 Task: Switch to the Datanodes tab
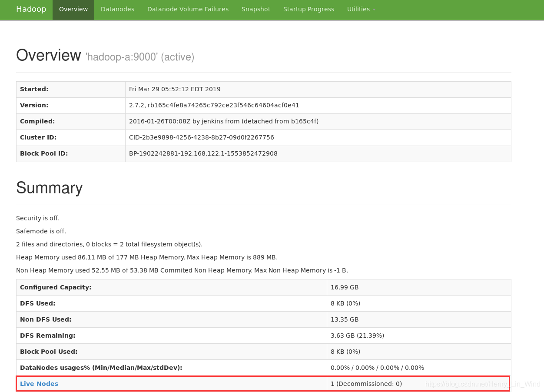pyautogui.click(x=117, y=10)
